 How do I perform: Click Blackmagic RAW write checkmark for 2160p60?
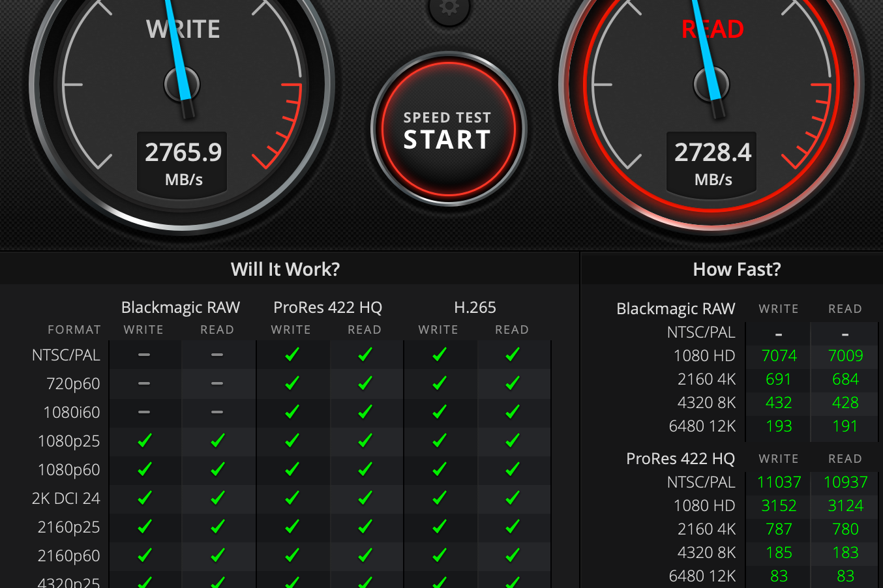point(145,555)
